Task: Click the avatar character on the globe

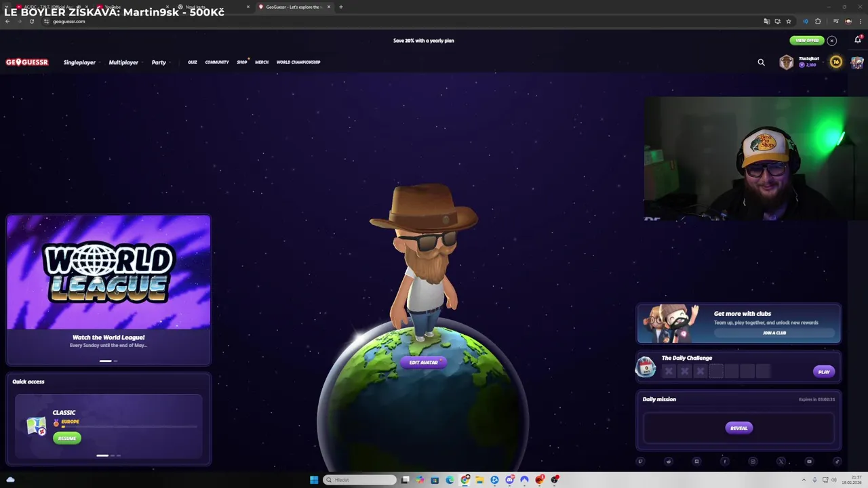Action: (x=424, y=261)
